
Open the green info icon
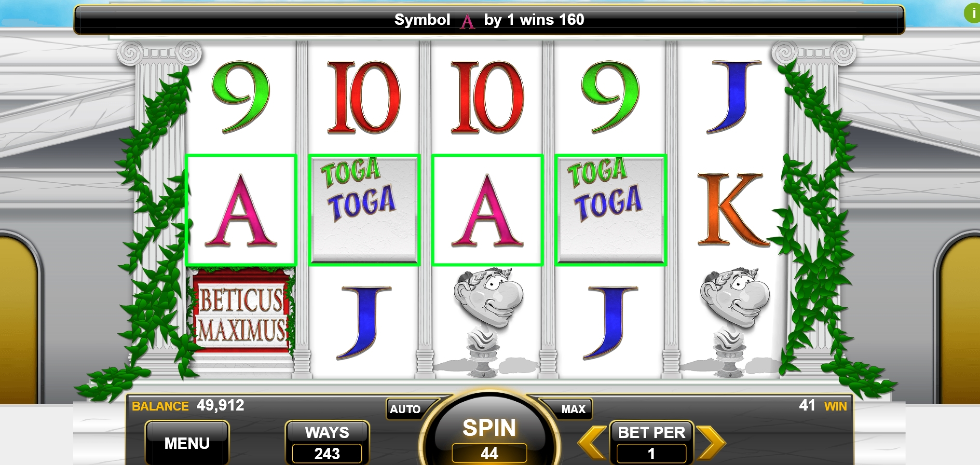(973, 13)
